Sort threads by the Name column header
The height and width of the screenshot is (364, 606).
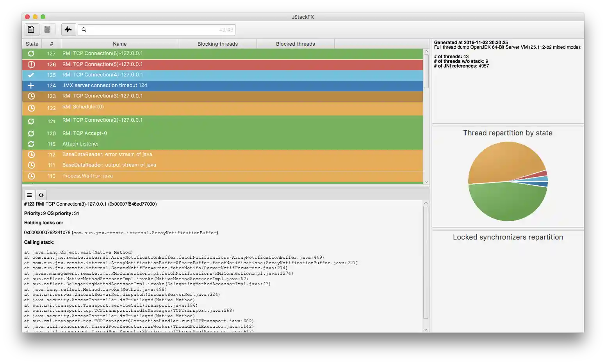click(119, 44)
